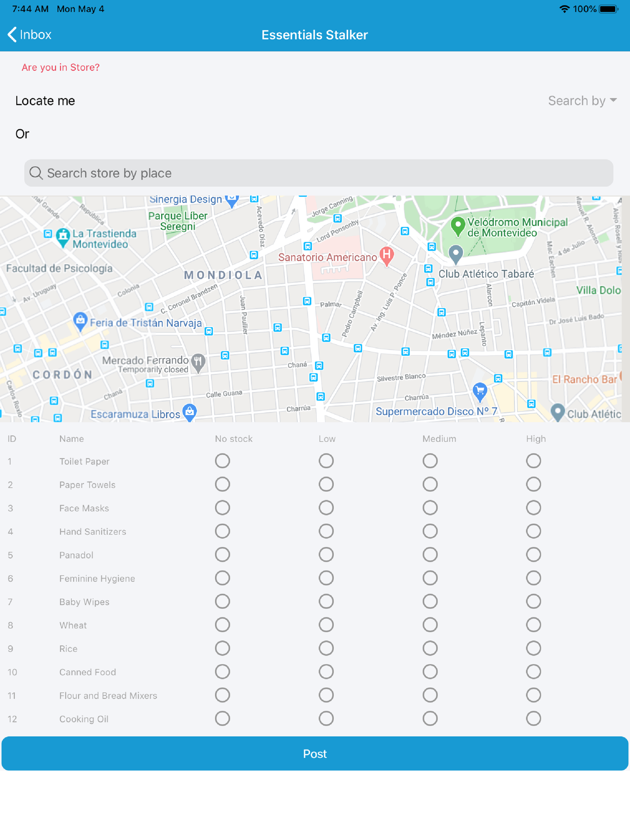Tap Escaramuza Libros shopping bag pin
630x840 pixels.
coord(189,412)
